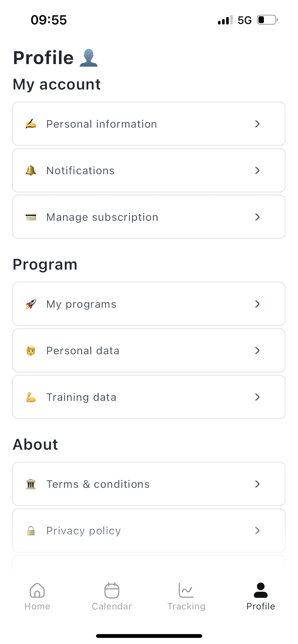Tap the bell icon next to Notifications
Viewport: 298px width, 644px height.
click(x=31, y=170)
